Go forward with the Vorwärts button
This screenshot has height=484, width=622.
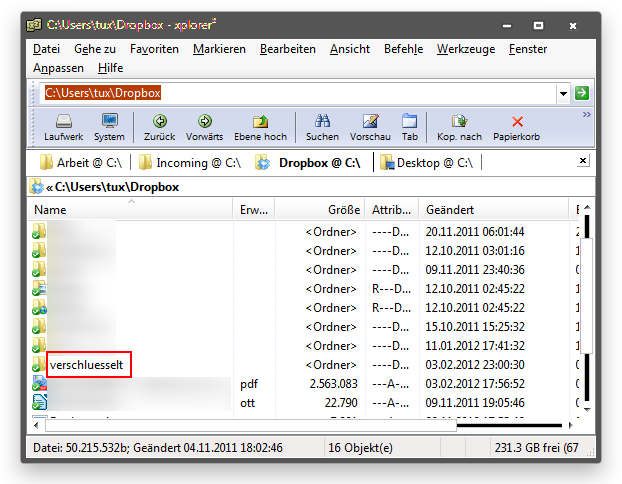click(x=205, y=127)
